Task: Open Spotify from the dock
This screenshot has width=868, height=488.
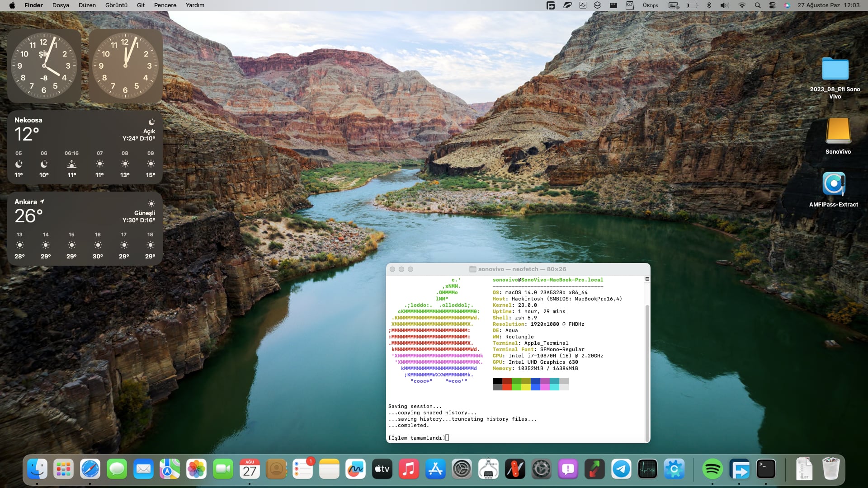Action: (712, 469)
